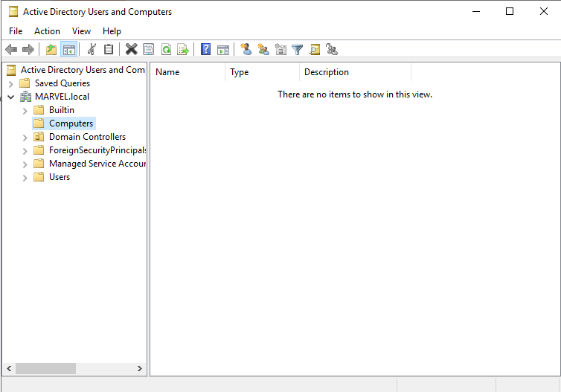Collapse the MARVEL.local domain node
Image resolution: width=561 pixels, height=392 pixels.
pyautogui.click(x=11, y=97)
